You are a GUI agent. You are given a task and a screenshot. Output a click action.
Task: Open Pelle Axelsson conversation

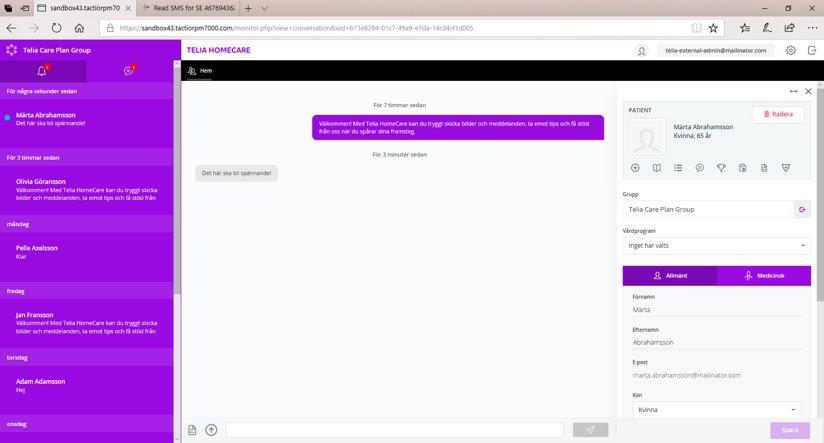(86, 257)
